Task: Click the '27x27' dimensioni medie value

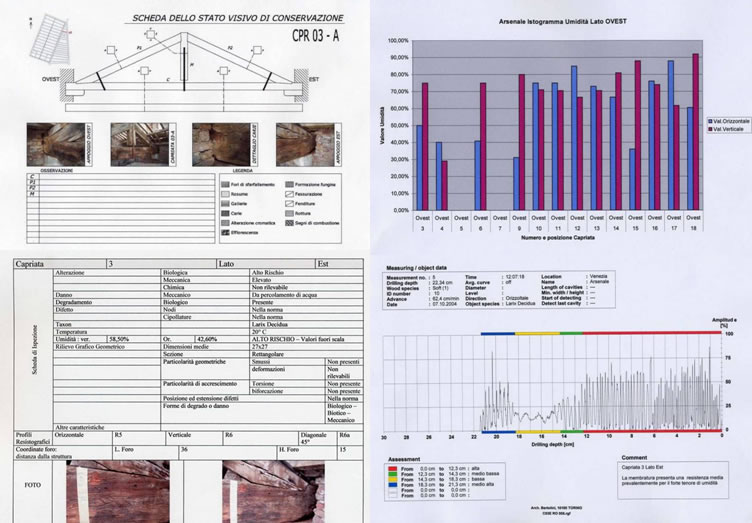Action: 260,347
